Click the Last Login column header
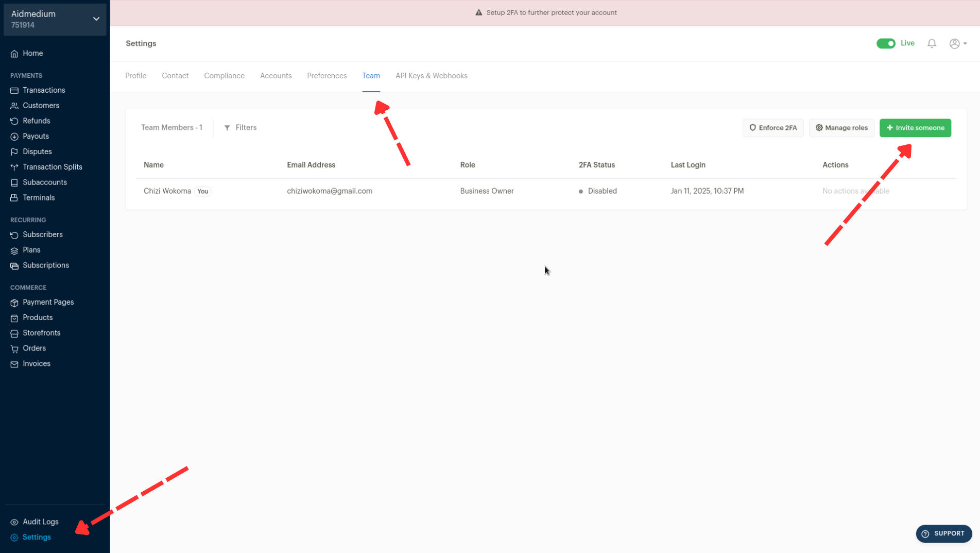Screen dimensions: 980x553 click(x=688, y=165)
